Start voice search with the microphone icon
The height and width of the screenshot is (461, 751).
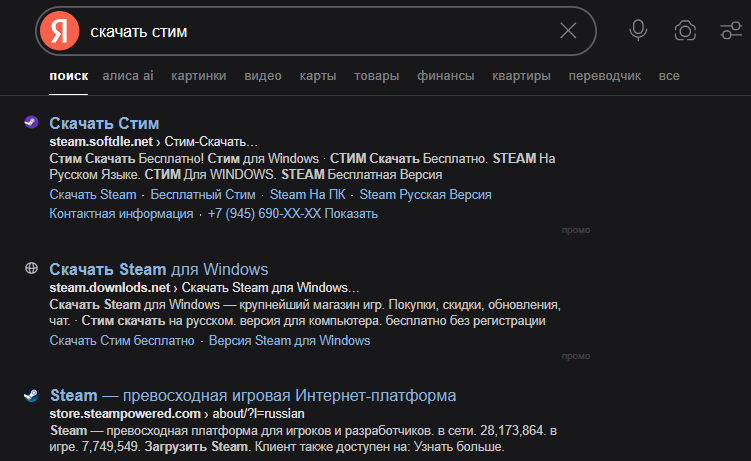coord(638,31)
